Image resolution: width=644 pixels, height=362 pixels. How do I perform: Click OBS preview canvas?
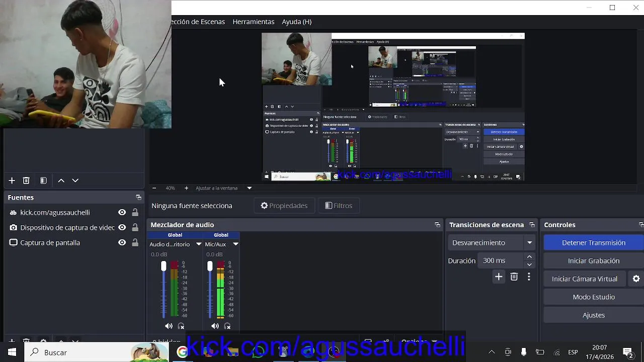click(x=393, y=107)
